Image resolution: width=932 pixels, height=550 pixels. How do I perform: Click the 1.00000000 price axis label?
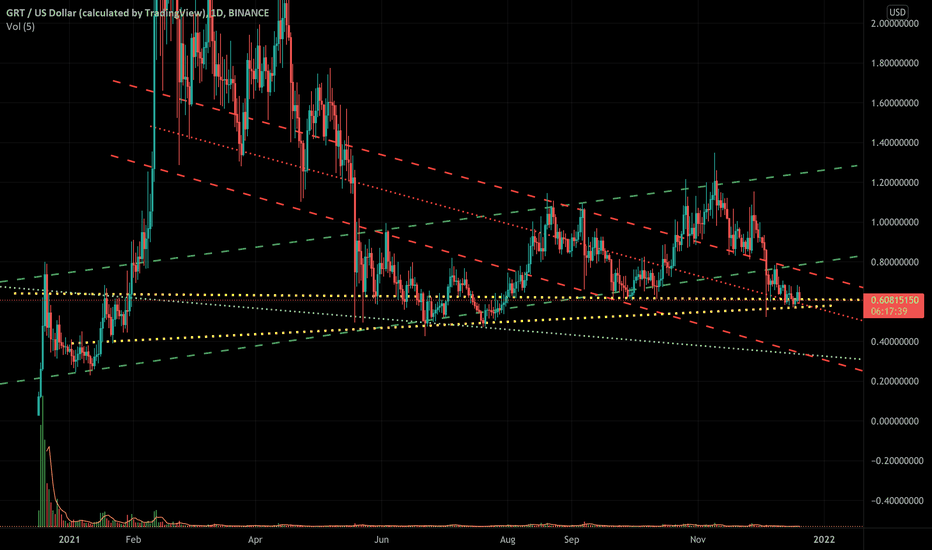tap(895, 222)
